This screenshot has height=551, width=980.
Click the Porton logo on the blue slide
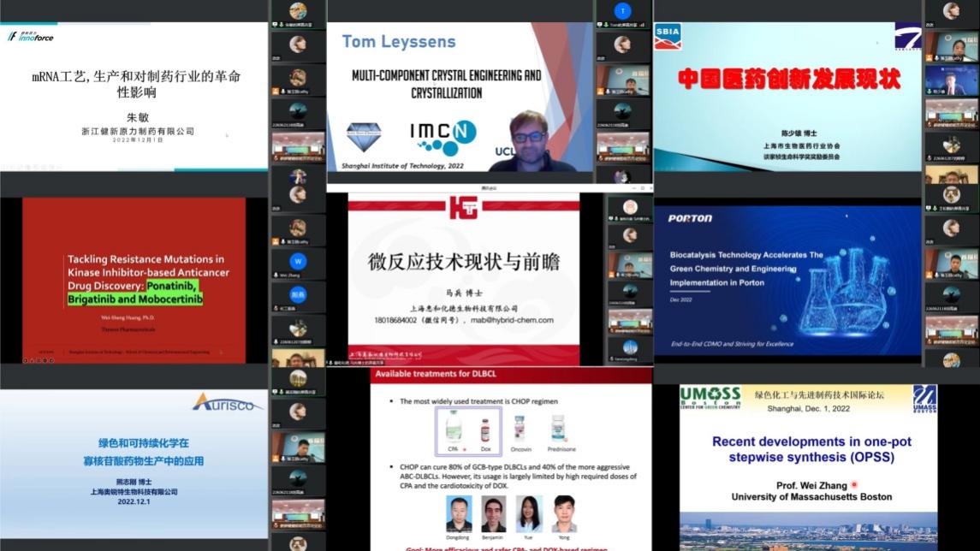(690, 218)
